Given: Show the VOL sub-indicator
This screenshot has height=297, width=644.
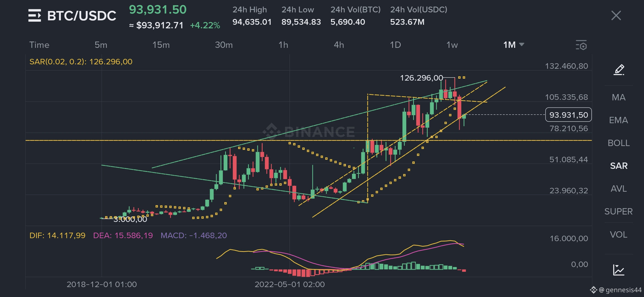Looking at the screenshot, I should tap(618, 235).
